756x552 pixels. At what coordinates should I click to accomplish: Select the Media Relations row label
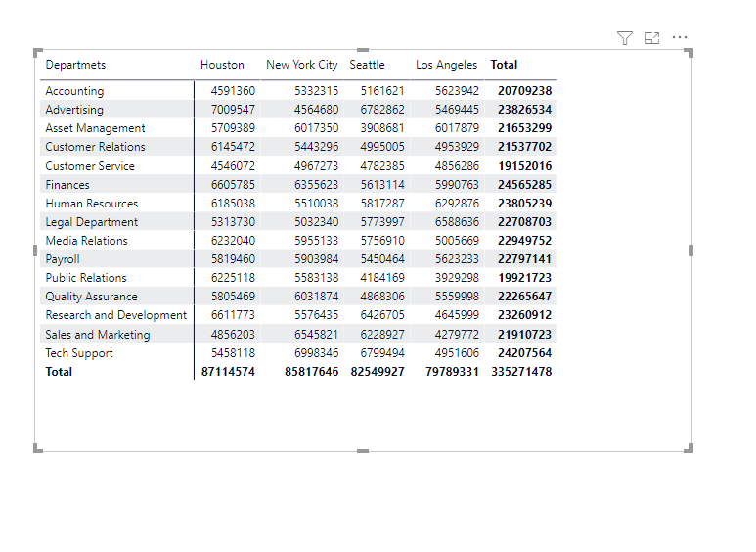point(86,241)
